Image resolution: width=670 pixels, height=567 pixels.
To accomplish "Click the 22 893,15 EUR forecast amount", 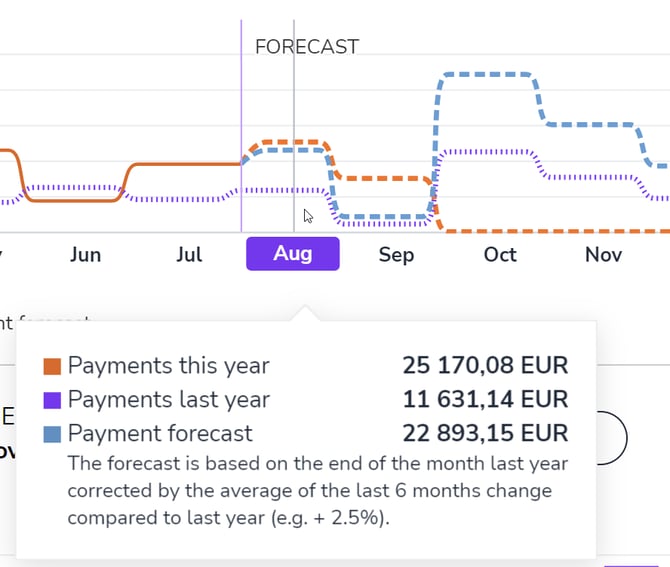I will click(x=485, y=434).
